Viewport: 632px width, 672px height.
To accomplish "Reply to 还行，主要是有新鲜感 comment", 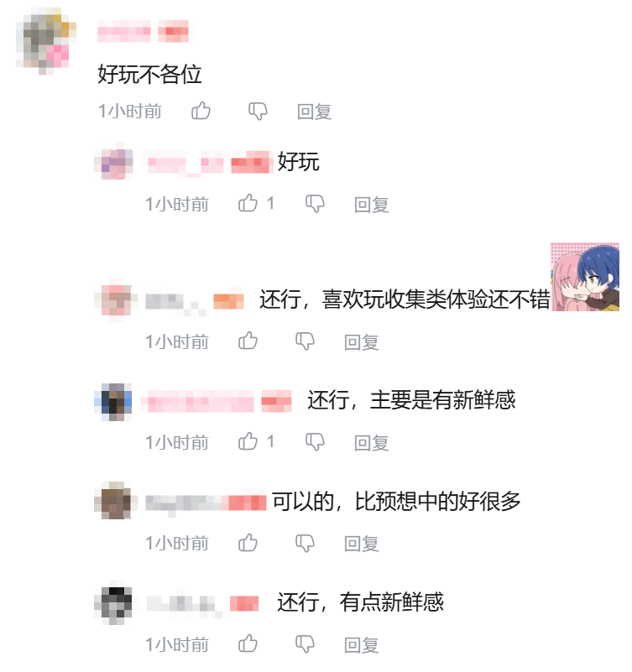I will [x=371, y=443].
